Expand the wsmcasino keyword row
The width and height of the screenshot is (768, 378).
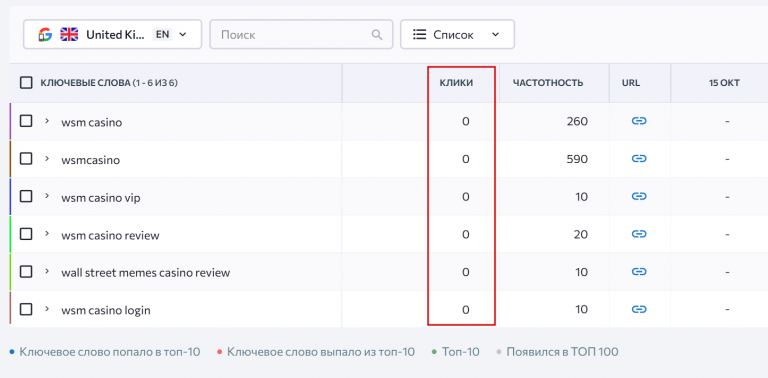[x=47, y=159]
